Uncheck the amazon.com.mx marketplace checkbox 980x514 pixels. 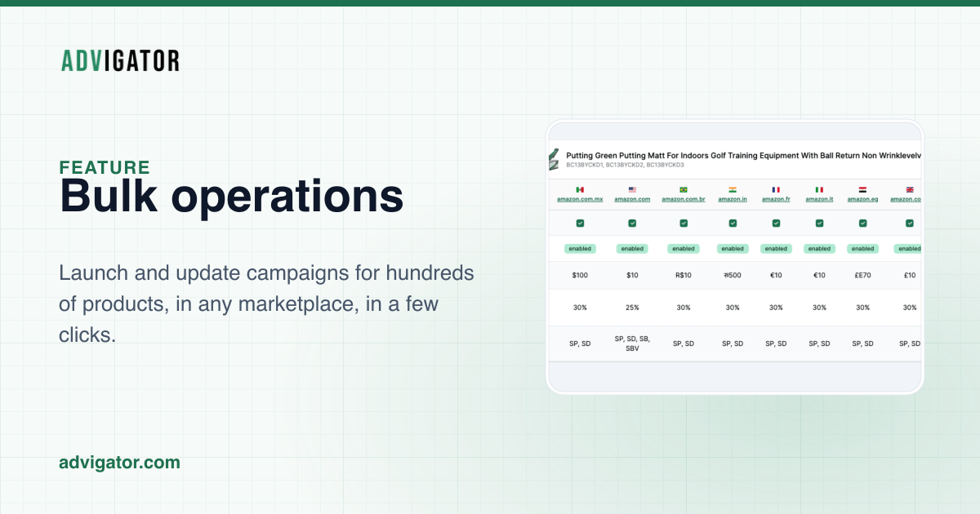pyautogui.click(x=580, y=223)
